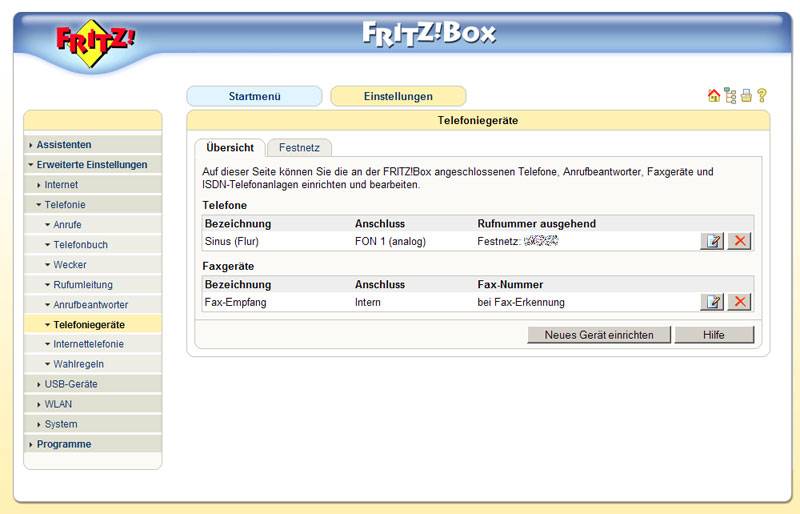Click the home icon in the top right
The width and height of the screenshot is (800, 514).
tap(713, 96)
